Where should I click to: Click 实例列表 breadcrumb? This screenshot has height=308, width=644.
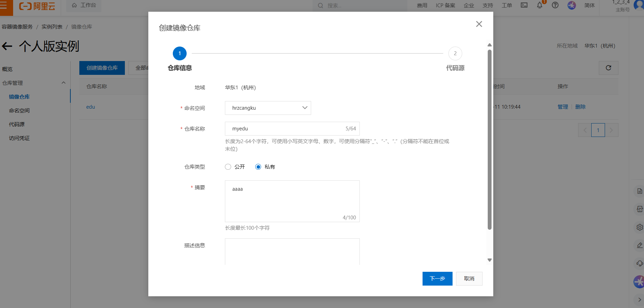click(x=52, y=27)
